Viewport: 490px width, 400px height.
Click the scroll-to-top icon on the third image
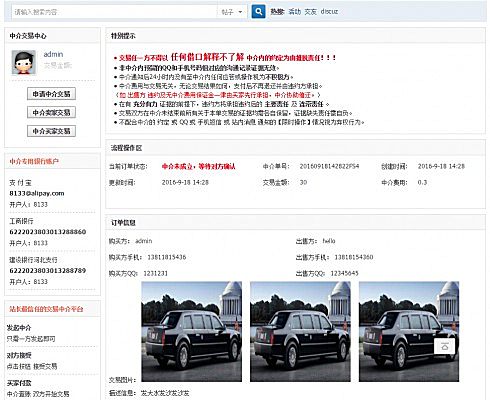[445, 347]
